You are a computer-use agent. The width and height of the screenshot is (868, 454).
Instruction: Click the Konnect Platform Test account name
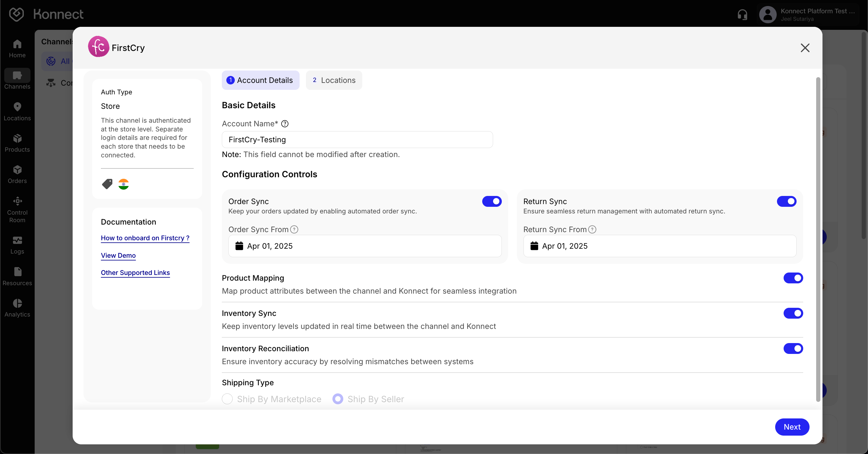point(817,11)
